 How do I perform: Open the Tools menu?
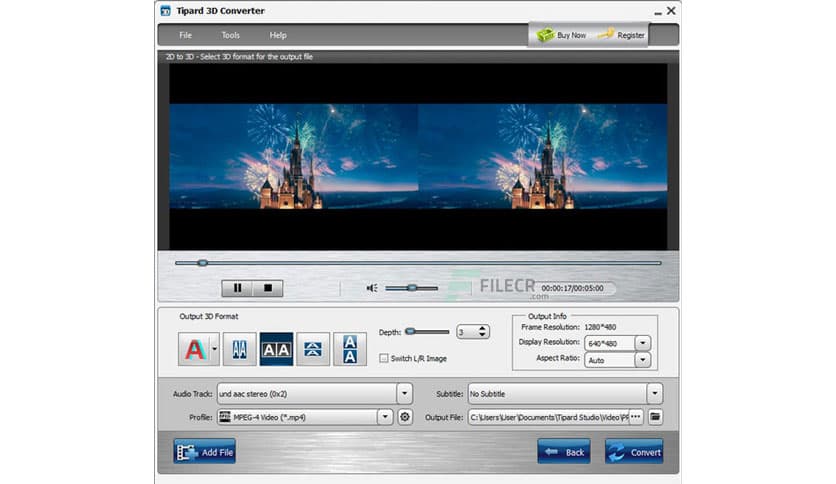click(231, 35)
